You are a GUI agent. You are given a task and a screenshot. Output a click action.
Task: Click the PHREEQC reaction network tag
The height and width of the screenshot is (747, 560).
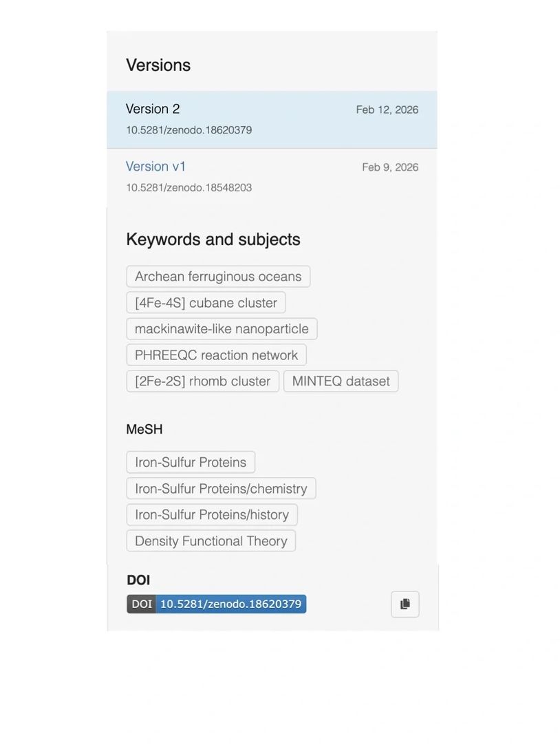216,355
